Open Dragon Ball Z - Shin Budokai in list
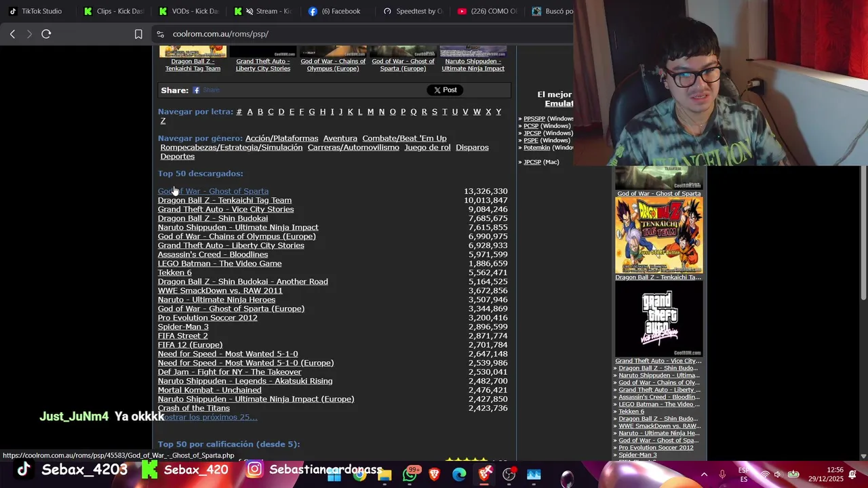Screen dimensions: 868x488 [x=213, y=218]
